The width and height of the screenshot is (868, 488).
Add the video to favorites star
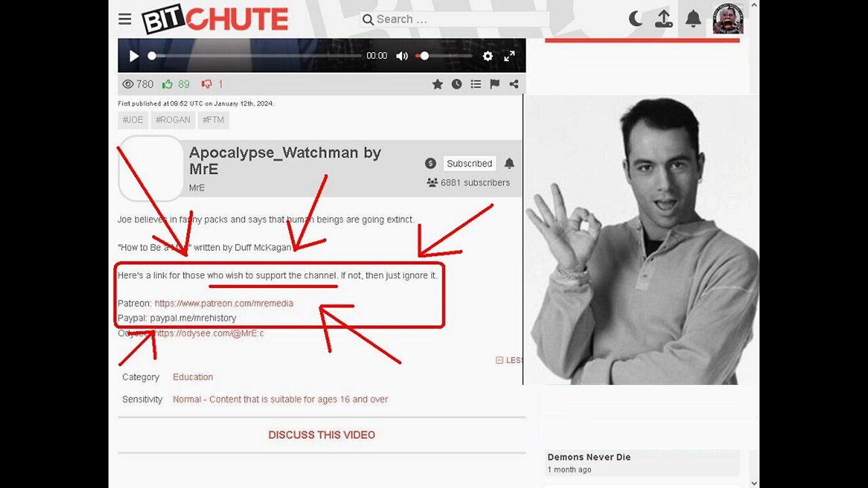tap(437, 84)
